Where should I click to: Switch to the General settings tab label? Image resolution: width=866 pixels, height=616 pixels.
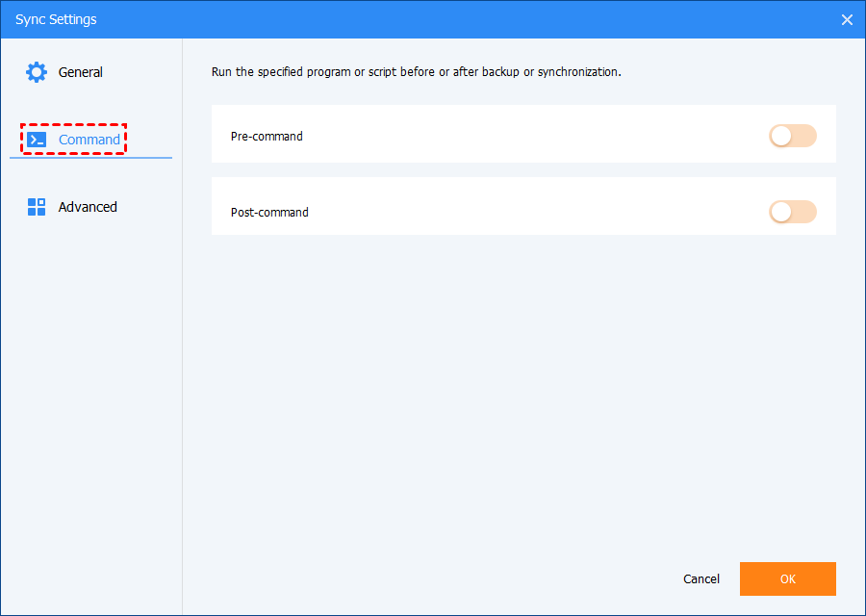click(x=80, y=72)
